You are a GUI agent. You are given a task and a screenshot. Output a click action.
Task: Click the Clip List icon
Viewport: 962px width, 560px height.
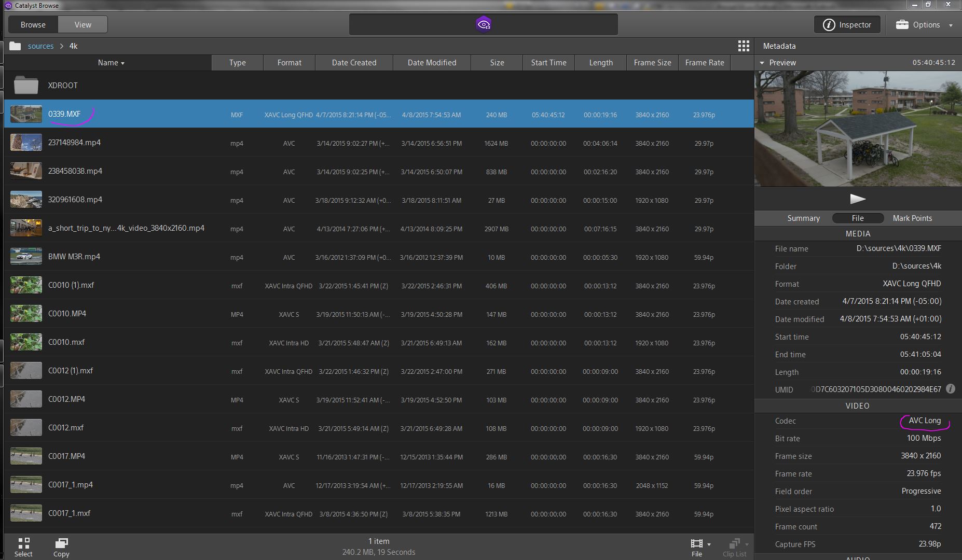pos(734,547)
